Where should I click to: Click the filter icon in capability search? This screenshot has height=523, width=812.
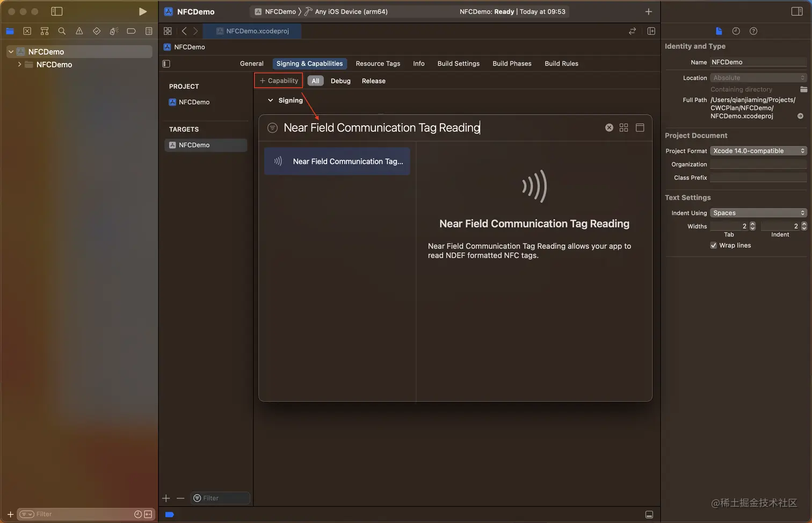click(x=272, y=127)
